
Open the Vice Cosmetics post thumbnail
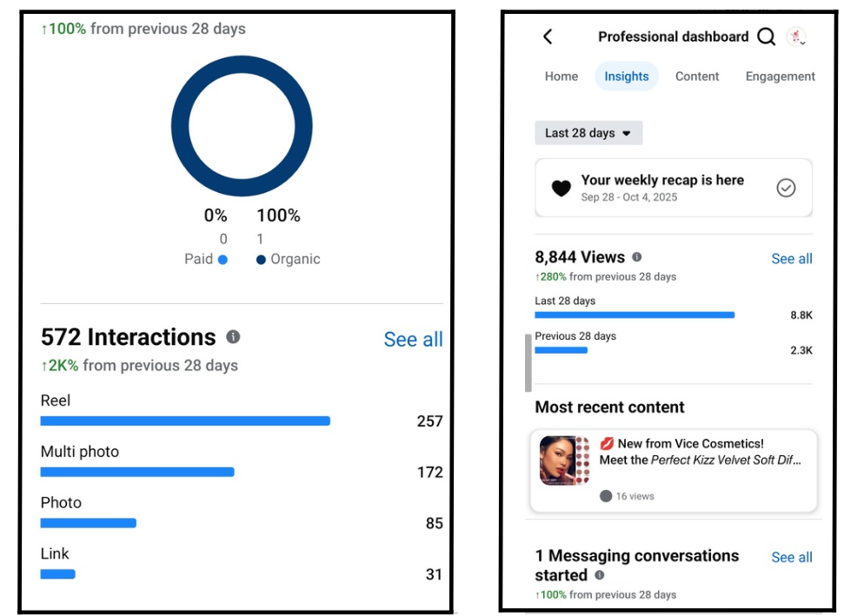(564, 460)
